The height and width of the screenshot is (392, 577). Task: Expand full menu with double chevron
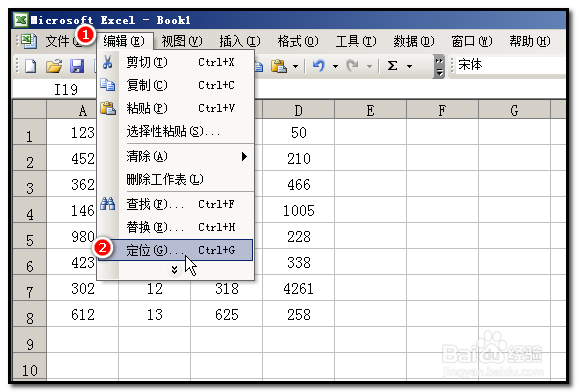[174, 271]
